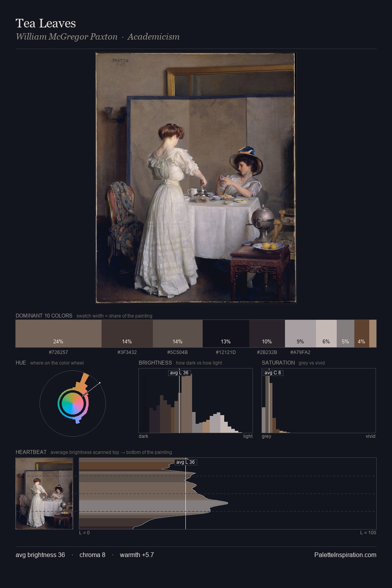Click the artist name William McGregor Paxton
This screenshot has width=392, height=588.
[67, 37]
